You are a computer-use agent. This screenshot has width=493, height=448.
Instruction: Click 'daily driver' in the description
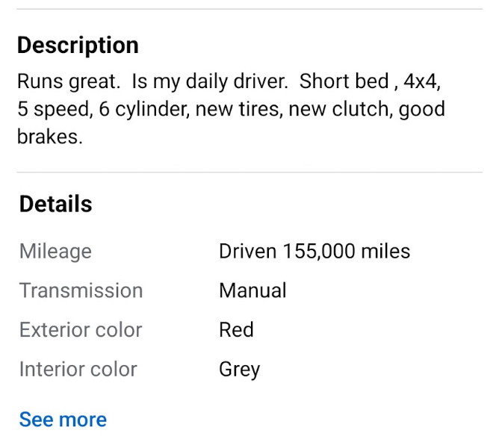237,81
